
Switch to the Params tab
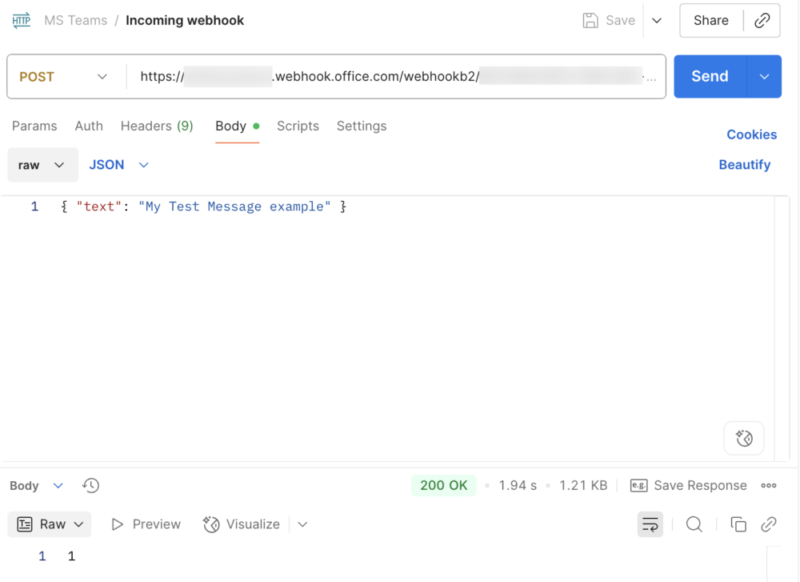point(35,126)
